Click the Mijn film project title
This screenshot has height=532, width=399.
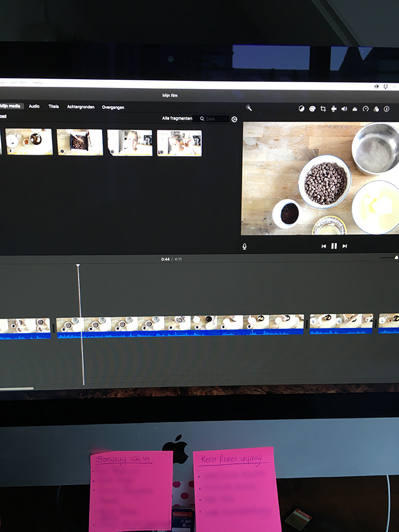(x=170, y=95)
